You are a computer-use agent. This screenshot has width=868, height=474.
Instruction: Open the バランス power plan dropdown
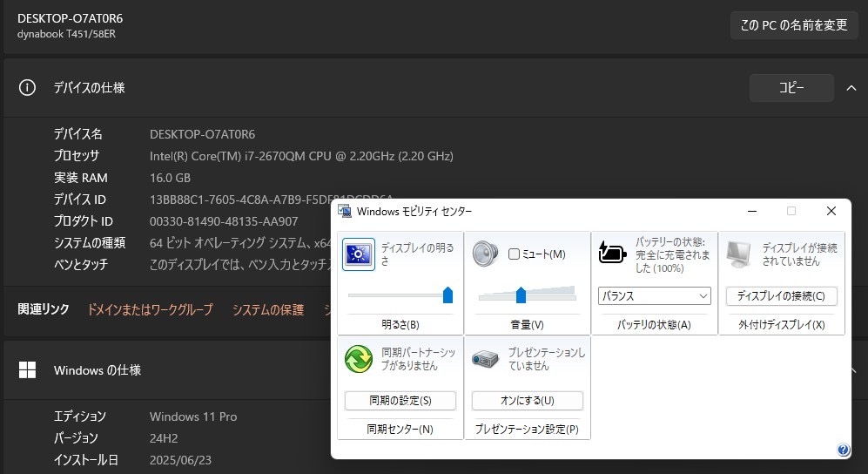click(x=655, y=295)
